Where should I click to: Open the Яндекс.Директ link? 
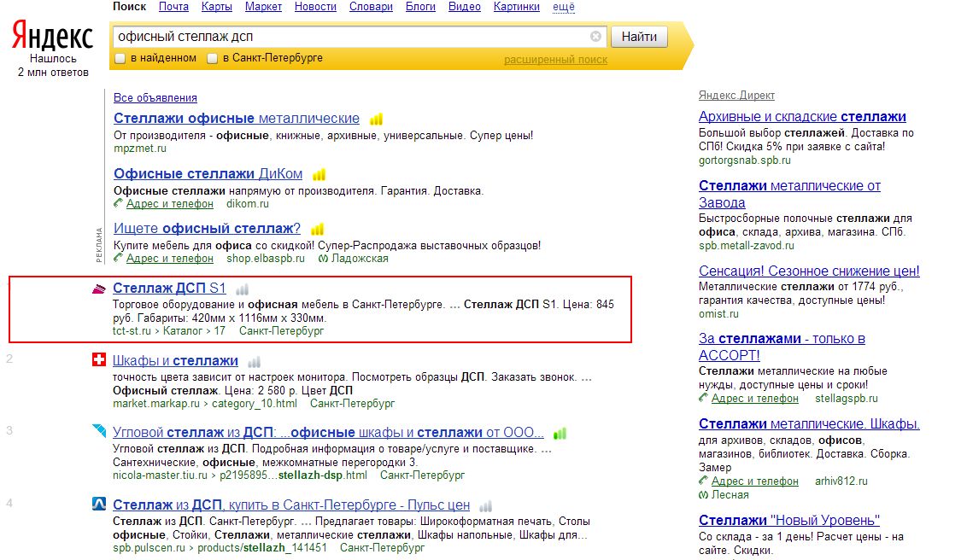[737, 96]
